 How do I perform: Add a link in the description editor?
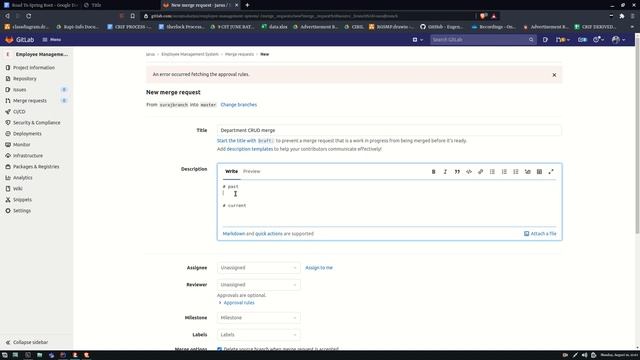click(x=480, y=172)
